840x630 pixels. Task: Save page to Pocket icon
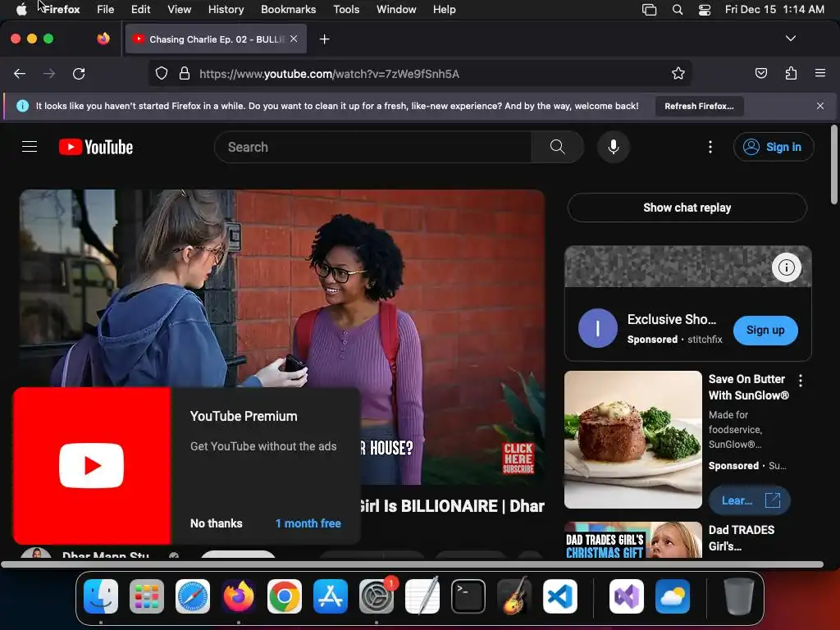[760, 73]
